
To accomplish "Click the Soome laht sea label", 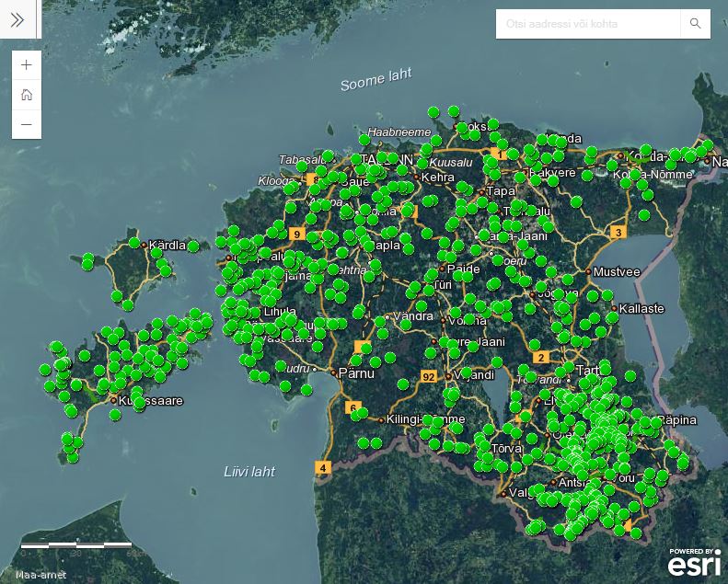I will (376, 81).
